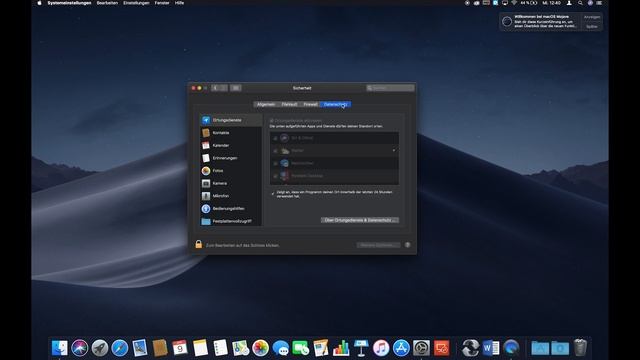The width and height of the screenshot is (640, 360).
Task: Select Fotos in the privacy sidebar
Action: pyautogui.click(x=231, y=171)
